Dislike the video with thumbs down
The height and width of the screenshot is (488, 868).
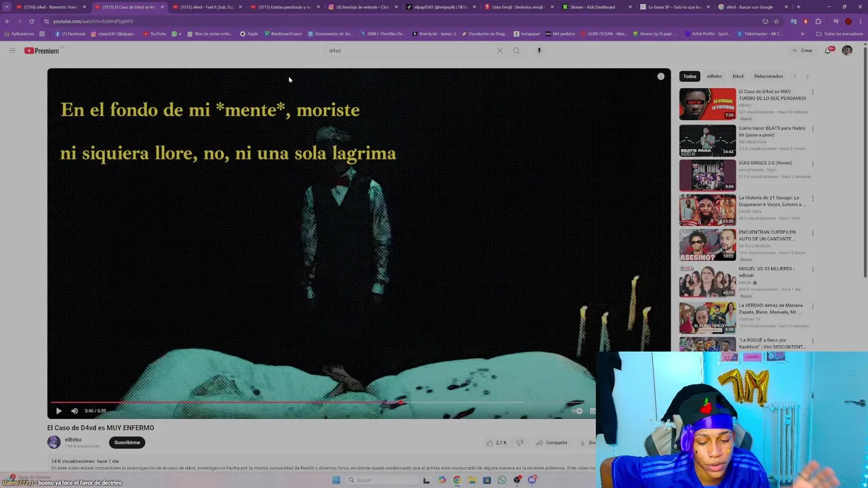tap(520, 443)
